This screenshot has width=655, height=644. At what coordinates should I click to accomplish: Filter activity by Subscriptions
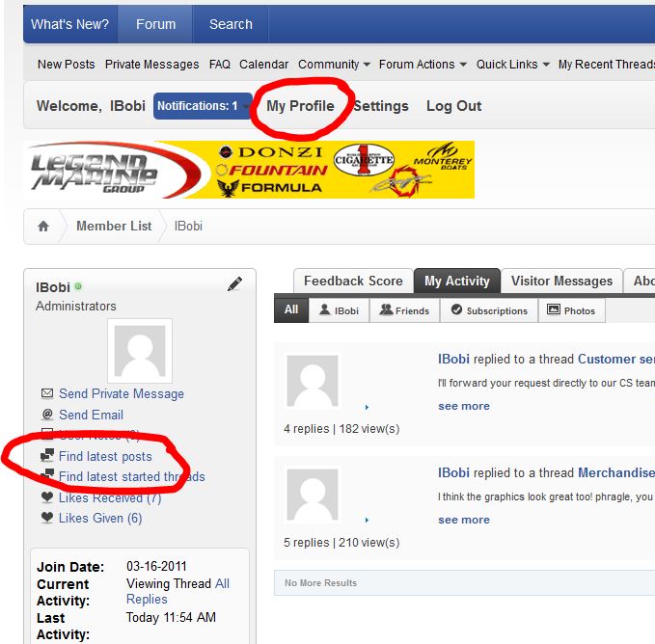[489, 310]
